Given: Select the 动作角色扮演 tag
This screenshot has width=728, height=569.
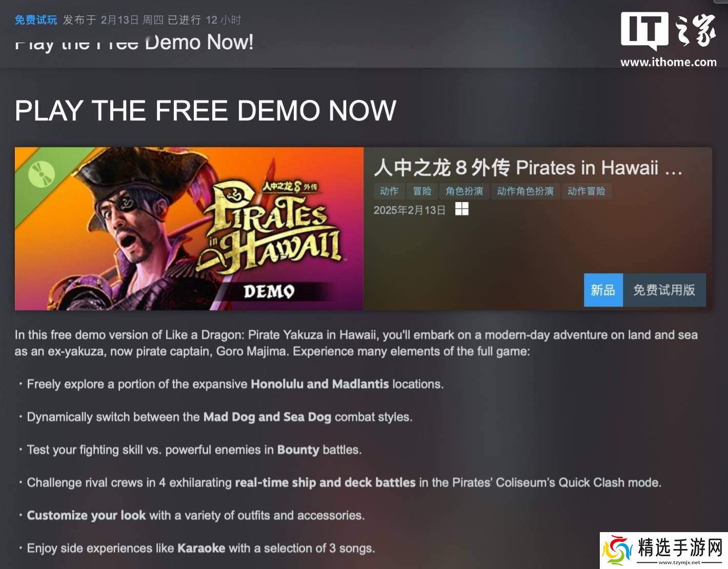Looking at the screenshot, I should tap(525, 191).
